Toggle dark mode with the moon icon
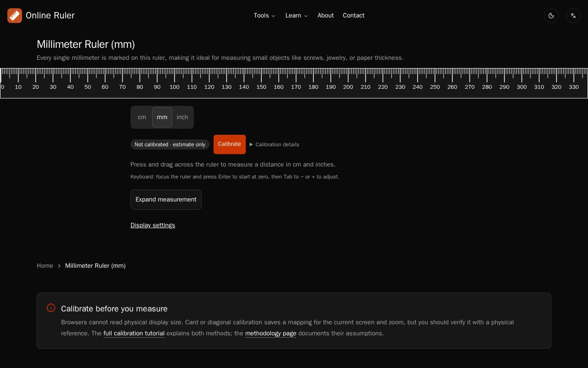The width and height of the screenshot is (588, 368). click(551, 16)
